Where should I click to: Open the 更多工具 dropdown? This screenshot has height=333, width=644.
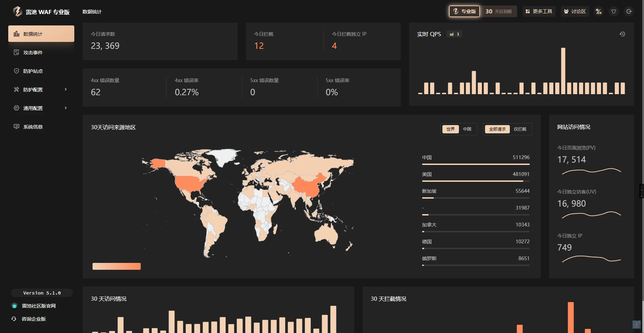pos(539,11)
